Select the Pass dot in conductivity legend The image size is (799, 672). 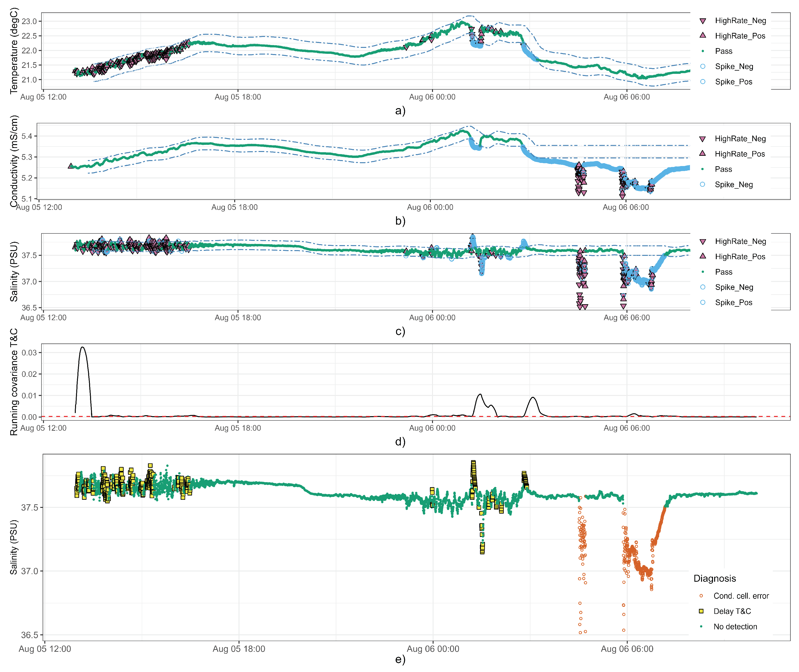pos(702,169)
